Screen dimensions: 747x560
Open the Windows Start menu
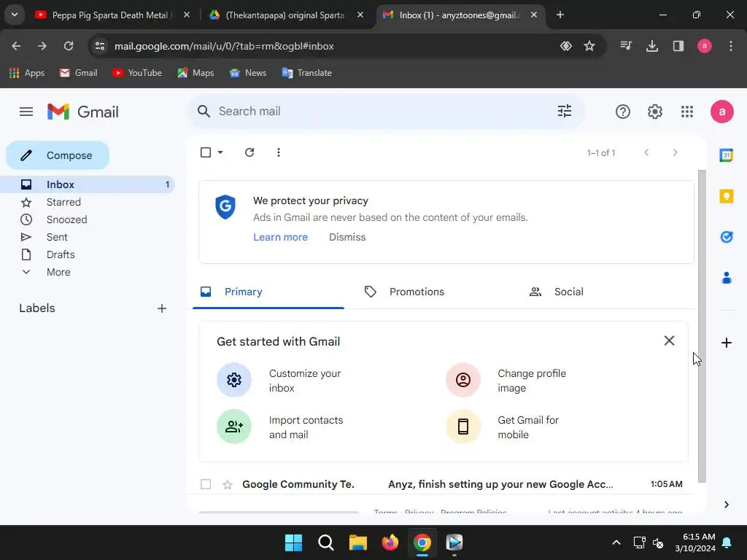click(x=293, y=542)
